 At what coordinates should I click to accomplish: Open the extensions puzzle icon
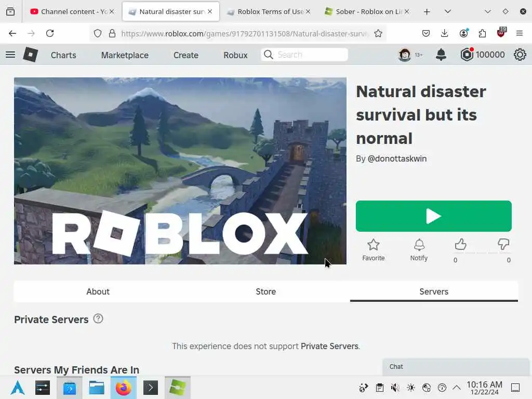click(x=482, y=33)
